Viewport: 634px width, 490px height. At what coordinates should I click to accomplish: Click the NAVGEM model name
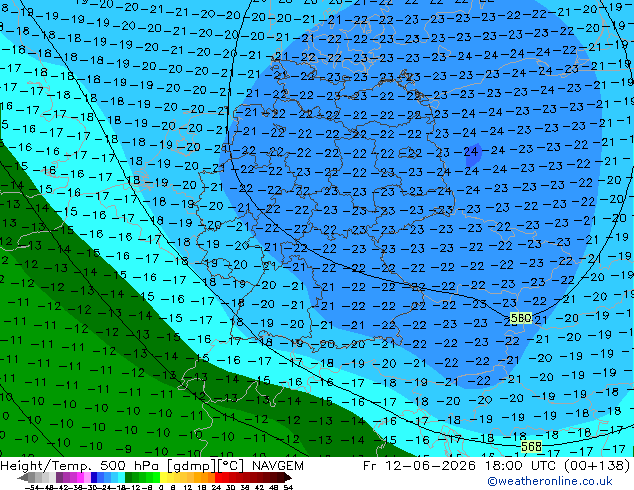click(x=277, y=466)
